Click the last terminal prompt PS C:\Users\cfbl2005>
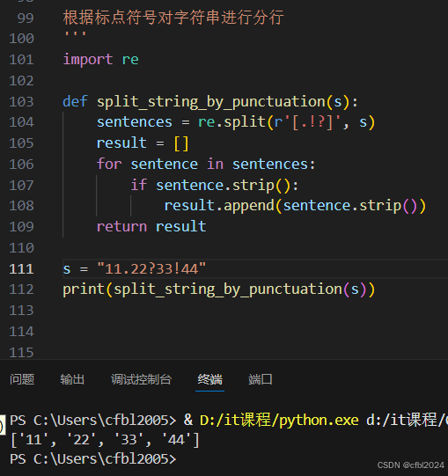Image resolution: width=448 pixels, height=476 pixels. point(93,459)
